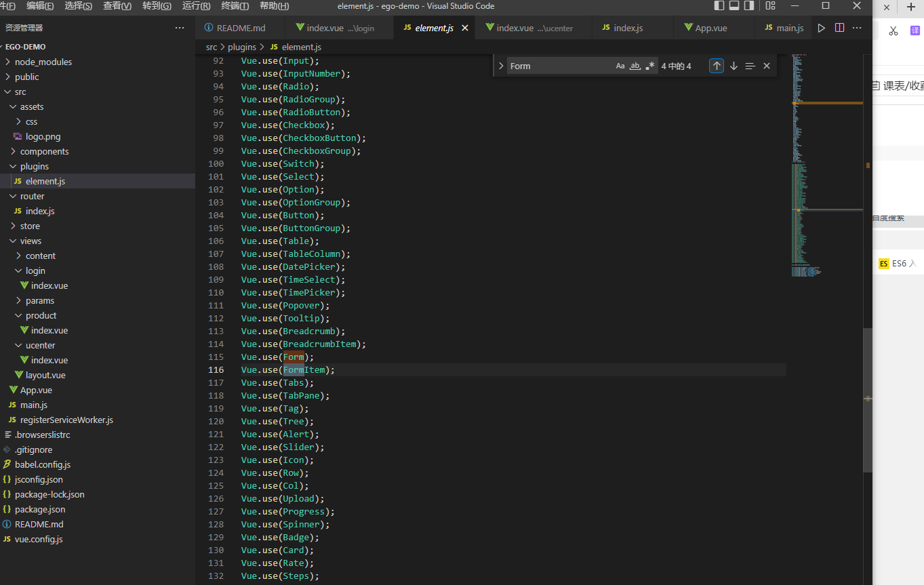The image size is (924, 585).
Task: Open the 帮助(H) menu
Action: coord(274,5)
